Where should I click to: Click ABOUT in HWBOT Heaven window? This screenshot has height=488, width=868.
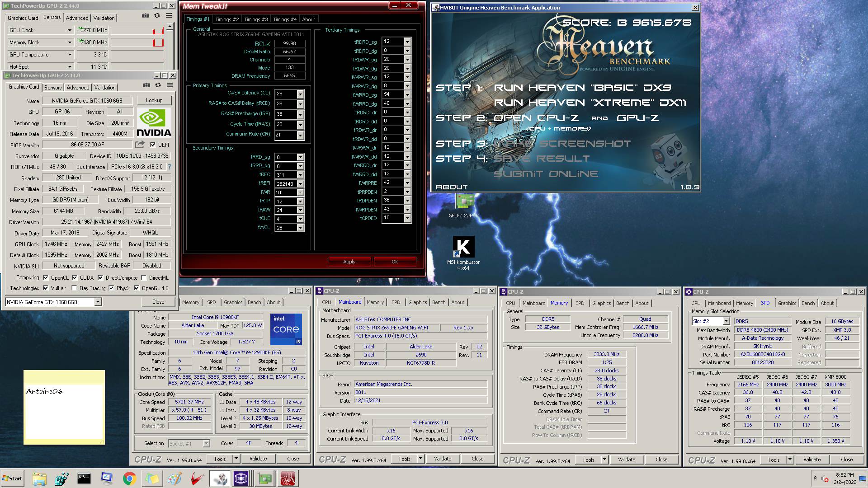[452, 187]
